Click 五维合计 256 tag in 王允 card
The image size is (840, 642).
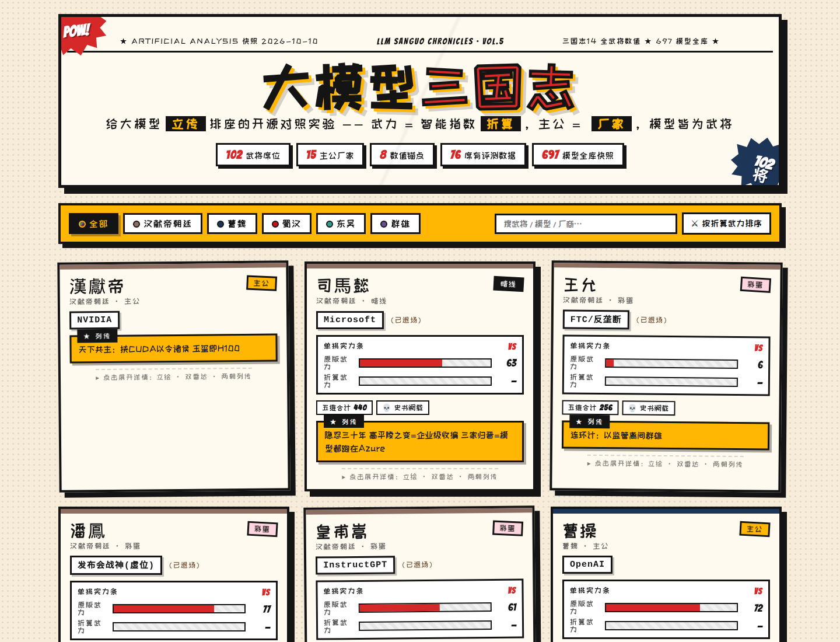[590, 407]
